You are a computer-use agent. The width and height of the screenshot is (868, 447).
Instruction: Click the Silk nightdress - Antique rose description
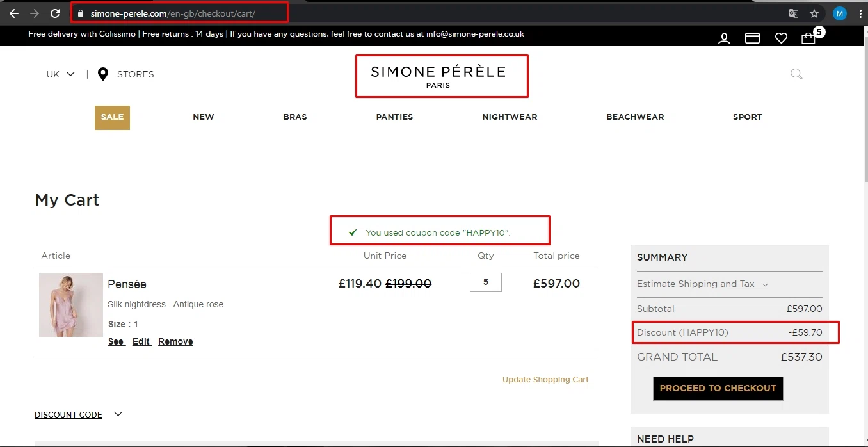[x=166, y=305]
